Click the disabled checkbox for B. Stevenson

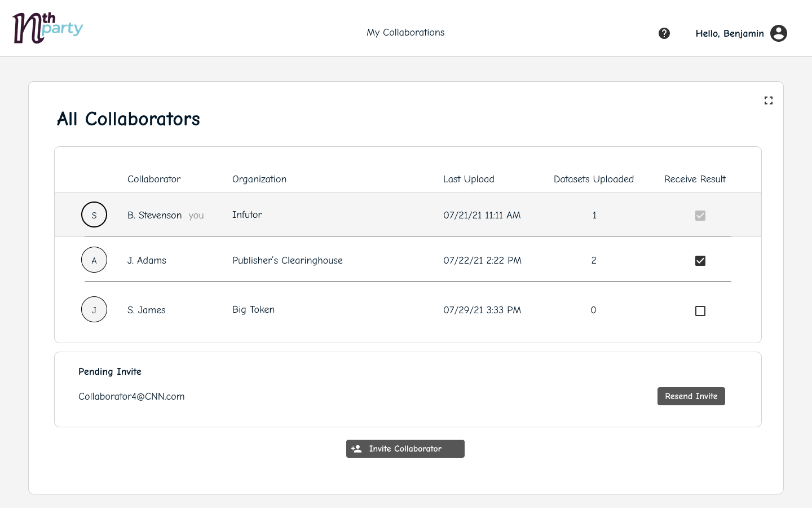pyautogui.click(x=700, y=216)
